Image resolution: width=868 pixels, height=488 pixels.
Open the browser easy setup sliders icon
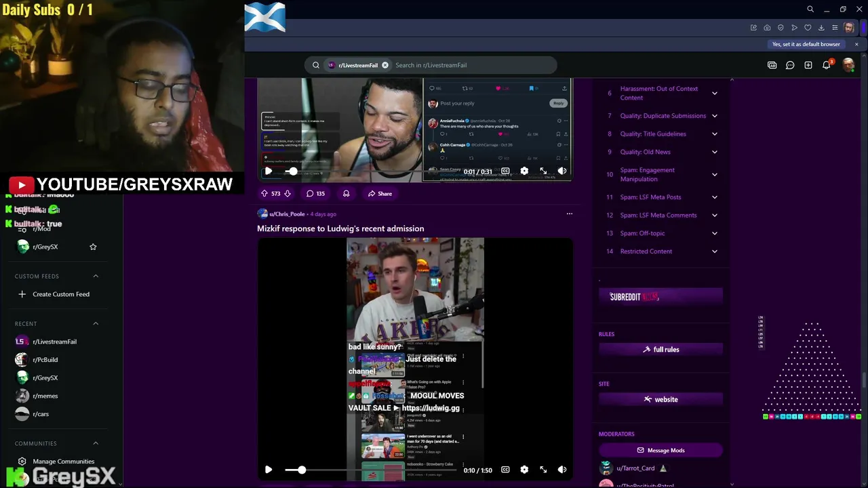tap(835, 28)
